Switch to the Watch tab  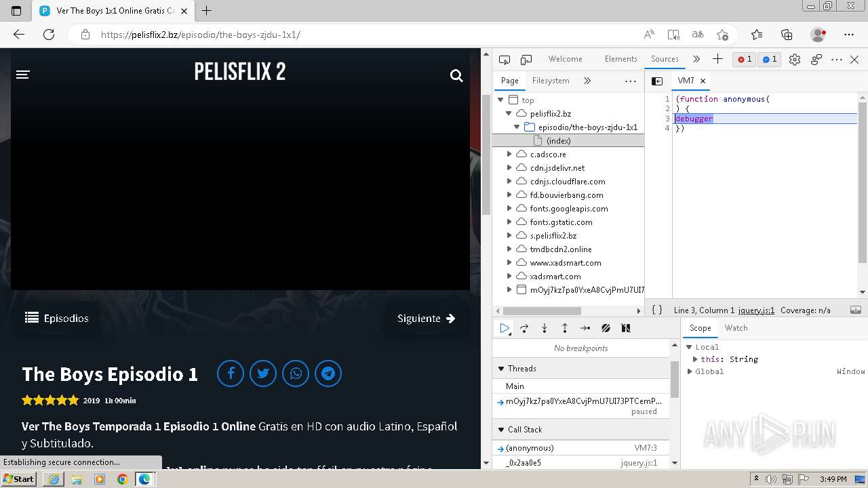click(x=736, y=328)
